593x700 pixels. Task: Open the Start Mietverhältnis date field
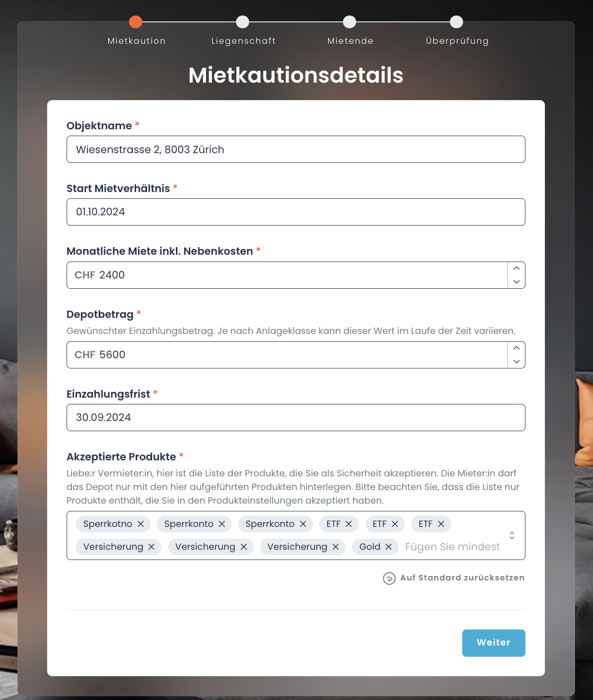tap(296, 212)
